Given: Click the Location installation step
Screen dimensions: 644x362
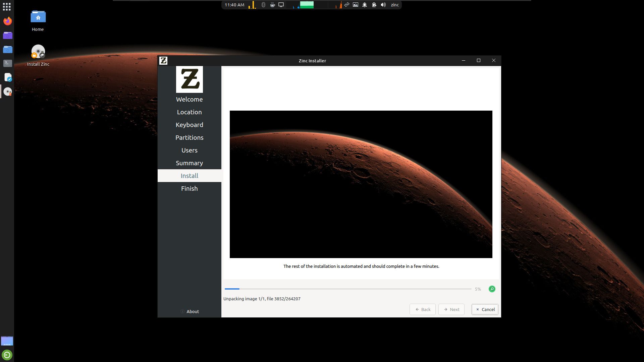Looking at the screenshot, I should coord(189,112).
